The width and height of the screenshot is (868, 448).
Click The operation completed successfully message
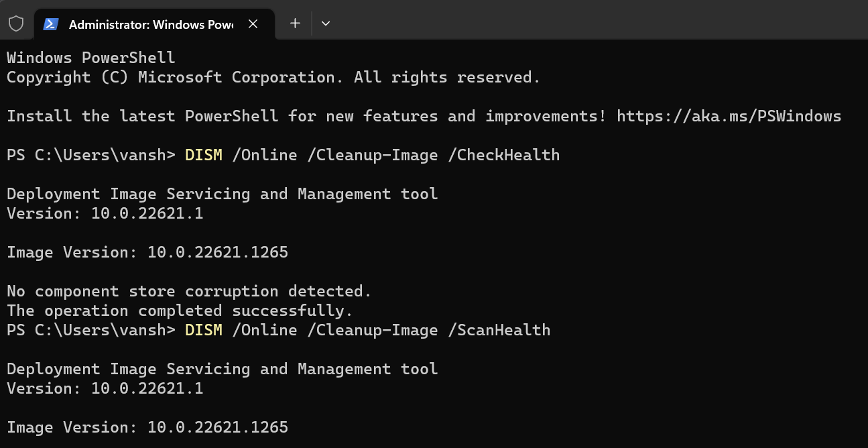coord(180,311)
